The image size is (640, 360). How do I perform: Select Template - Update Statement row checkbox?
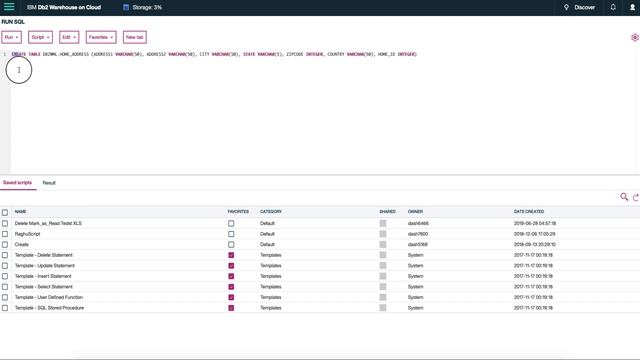pyautogui.click(x=5, y=266)
